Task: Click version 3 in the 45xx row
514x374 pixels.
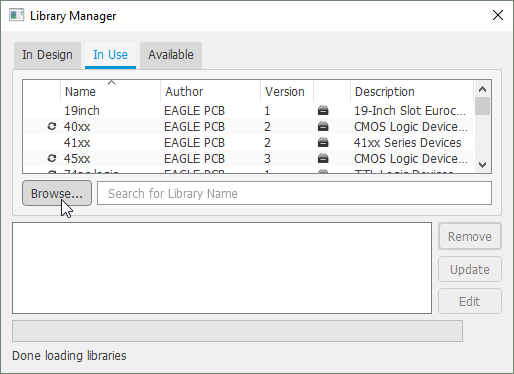Action: point(267,158)
